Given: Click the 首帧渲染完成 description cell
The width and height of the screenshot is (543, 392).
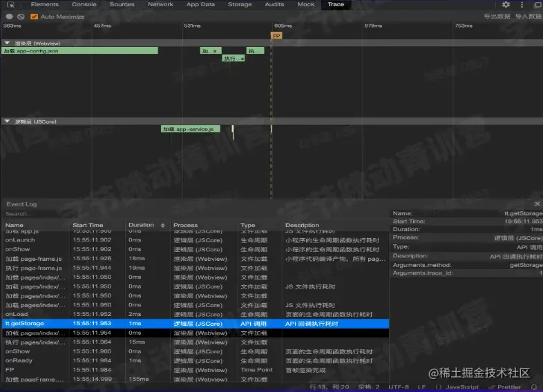Looking at the screenshot, I should (x=305, y=370).
